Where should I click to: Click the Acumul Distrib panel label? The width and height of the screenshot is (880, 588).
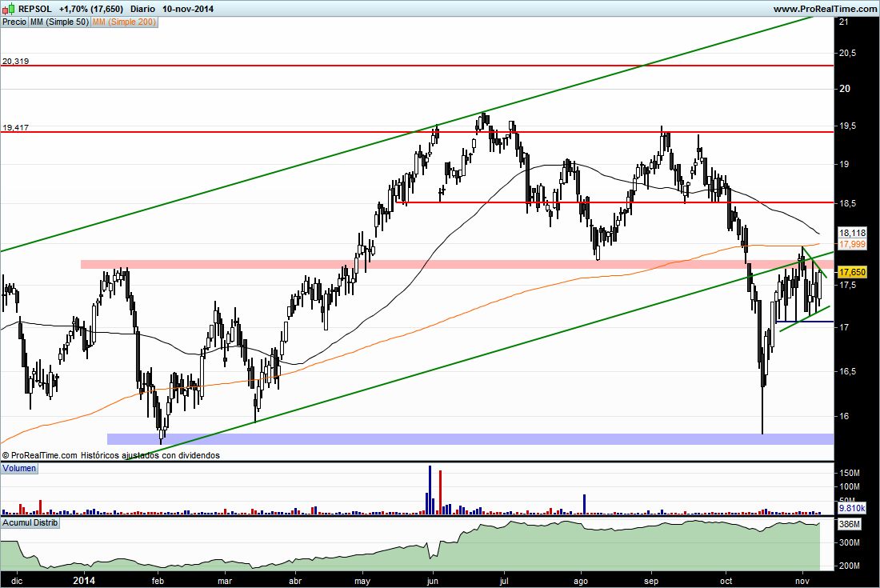[x=30, y=522]
